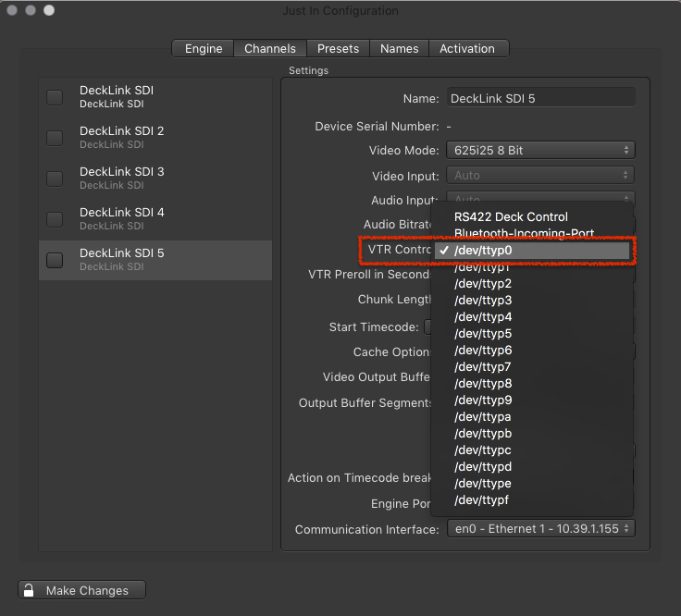Tick the DeckLink SDI 5 checkbox
This screenshot has height=616, width=681.
[x=55, y=260]
